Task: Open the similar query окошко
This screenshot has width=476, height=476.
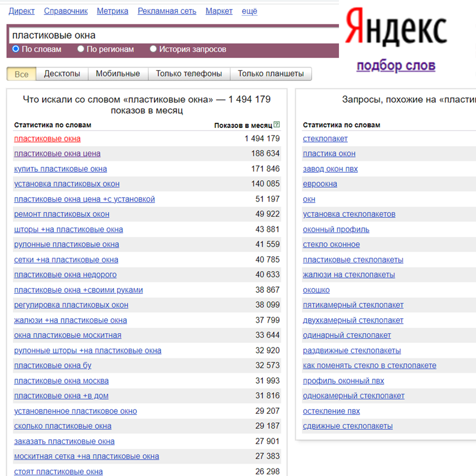Action: tap(316, 290)
